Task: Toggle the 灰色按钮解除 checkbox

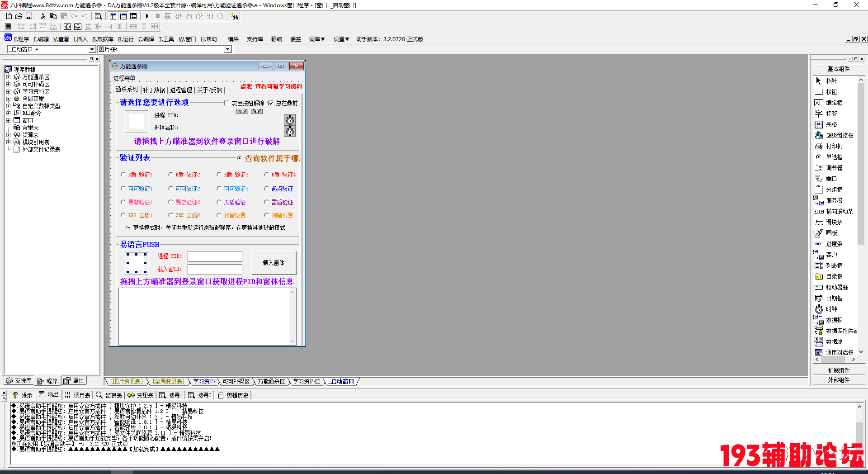Action: (226, 103)
